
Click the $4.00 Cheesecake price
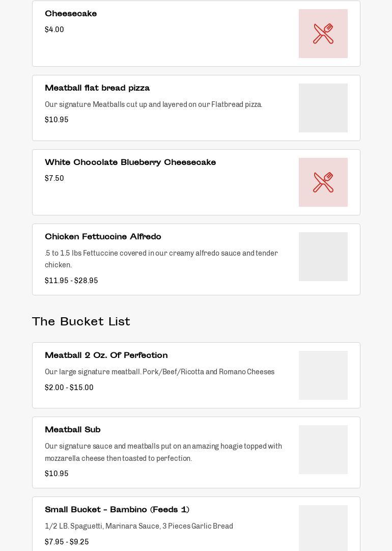(54, 30)
